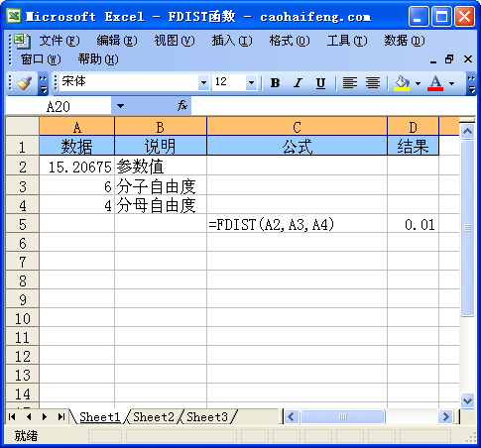Open the 窗口(W) menu

(41, 59)
